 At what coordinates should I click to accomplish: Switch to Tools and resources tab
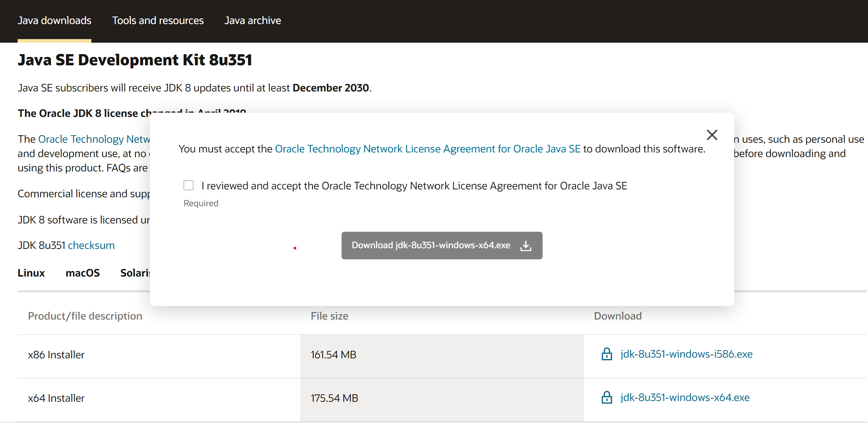[x=158, y=20]
